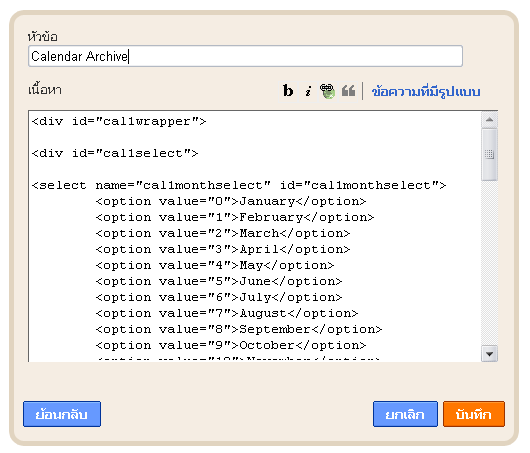Click the vertical scrollbar thumb
Viewport: 530px width, 453px height.
[489, 154]
